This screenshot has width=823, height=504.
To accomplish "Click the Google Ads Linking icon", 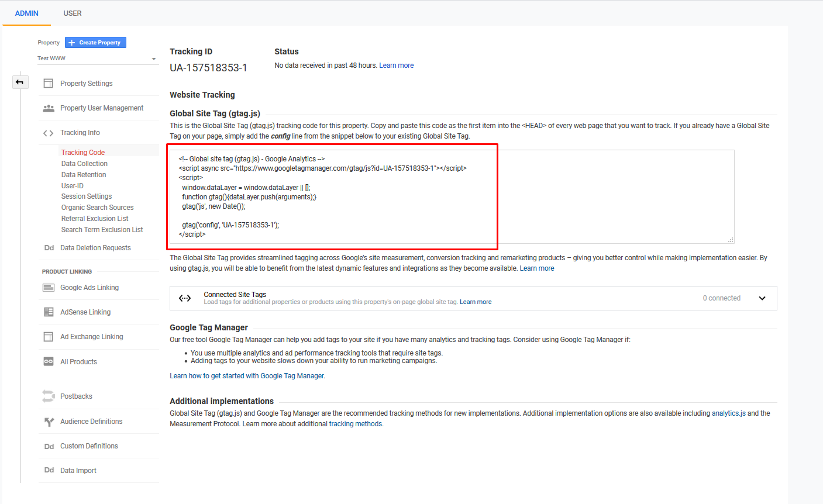I will point(49,288).
